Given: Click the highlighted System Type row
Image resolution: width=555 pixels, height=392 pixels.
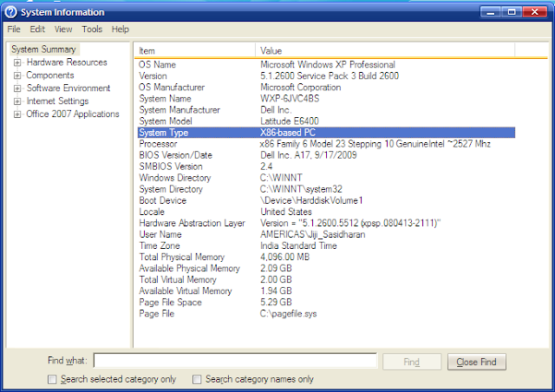Looking at the screenshot, I should tap(326, 133).
